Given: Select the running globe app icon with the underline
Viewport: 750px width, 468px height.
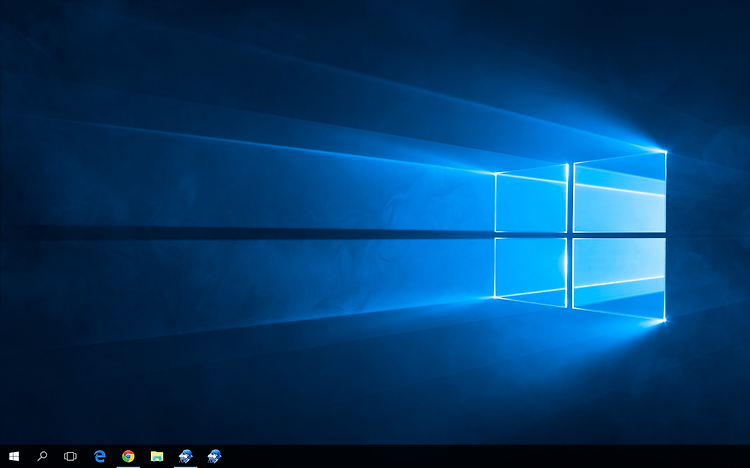Looking at the screenshot, I should click(x=186, y=457).
